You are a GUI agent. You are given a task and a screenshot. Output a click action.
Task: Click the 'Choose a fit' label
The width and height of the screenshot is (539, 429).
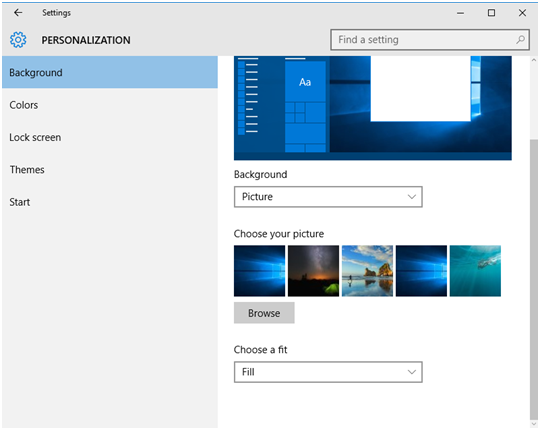(x=260, y=350)
